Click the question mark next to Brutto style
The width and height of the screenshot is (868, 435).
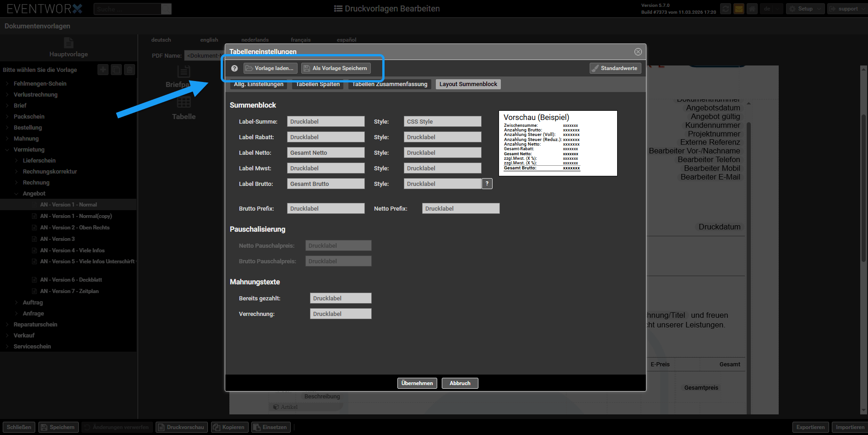(487, 184)
